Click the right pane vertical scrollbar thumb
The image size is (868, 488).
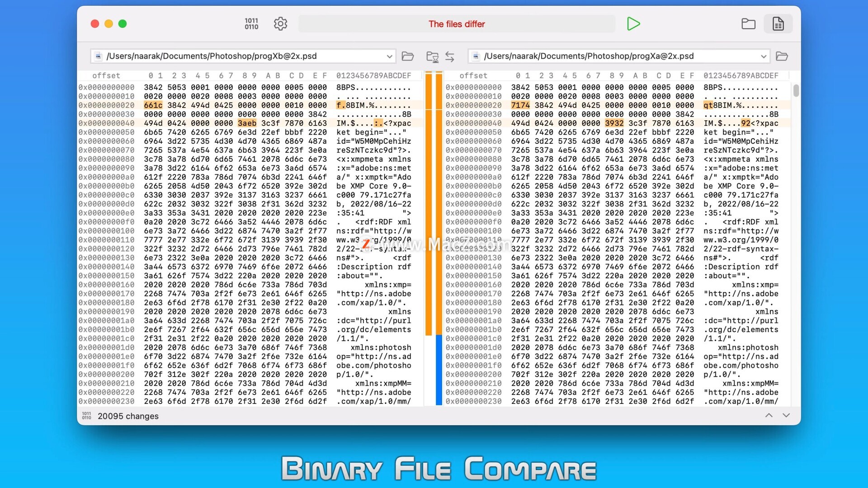(796, 90)
